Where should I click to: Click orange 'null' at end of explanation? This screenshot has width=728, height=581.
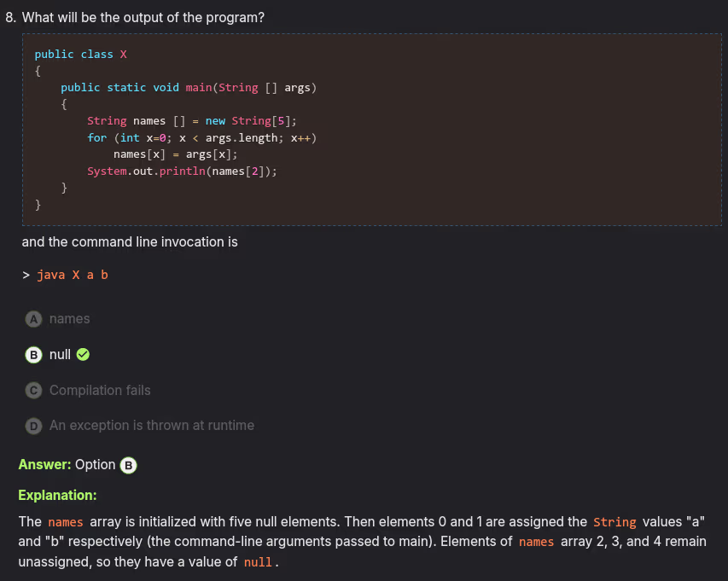[259, 562]
